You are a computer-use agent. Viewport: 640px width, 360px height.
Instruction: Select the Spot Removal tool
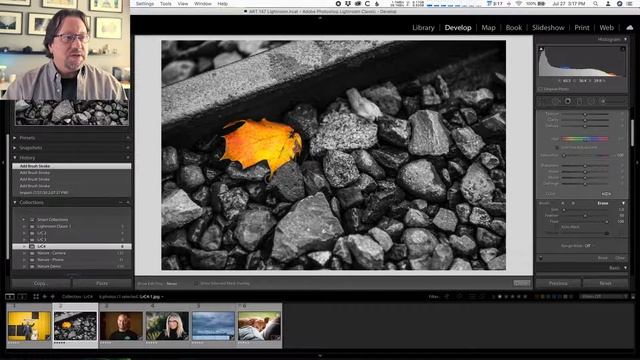pyautogui.click(x=556, y=101)
